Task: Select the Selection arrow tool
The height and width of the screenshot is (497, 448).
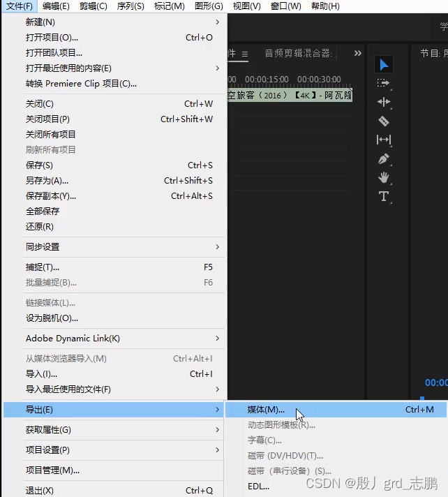Action: (x=384, y=65)
